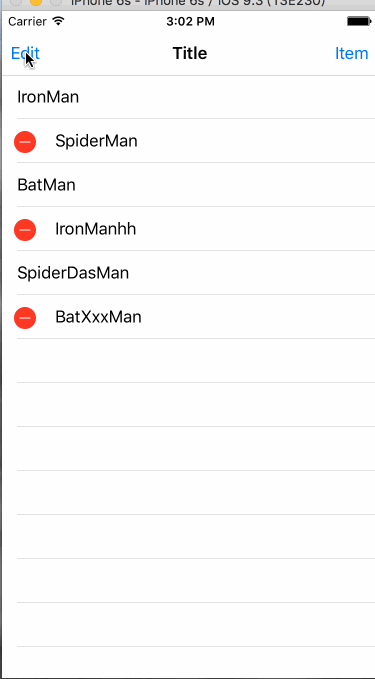Choose the IronManhh row label

[x=95, y=229]
